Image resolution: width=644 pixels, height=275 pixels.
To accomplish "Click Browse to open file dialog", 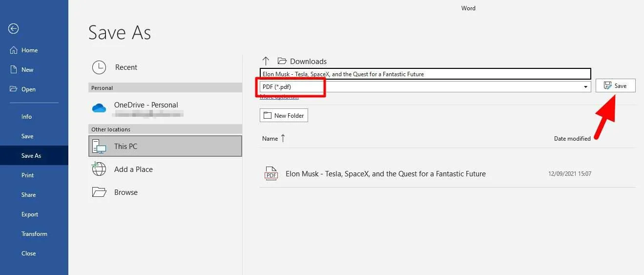I will click(166, 192).
